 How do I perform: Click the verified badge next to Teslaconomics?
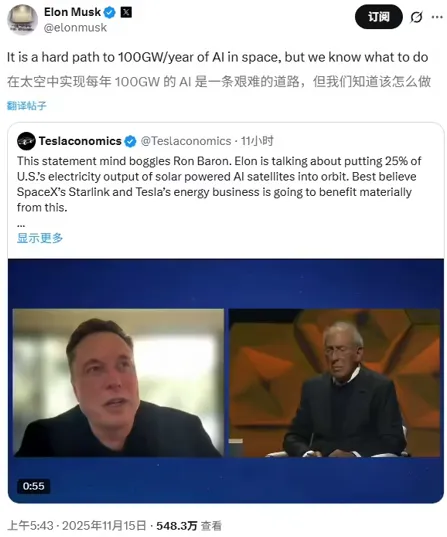tap(130, 141)
